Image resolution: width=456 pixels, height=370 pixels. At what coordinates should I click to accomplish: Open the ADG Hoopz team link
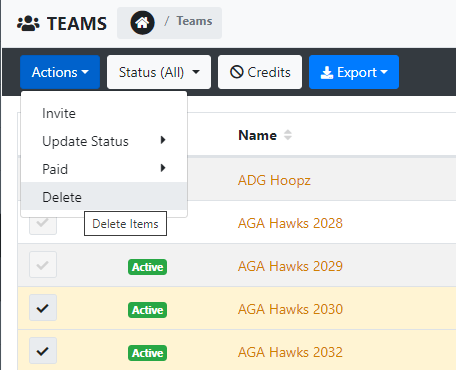[x=274, y=180]
